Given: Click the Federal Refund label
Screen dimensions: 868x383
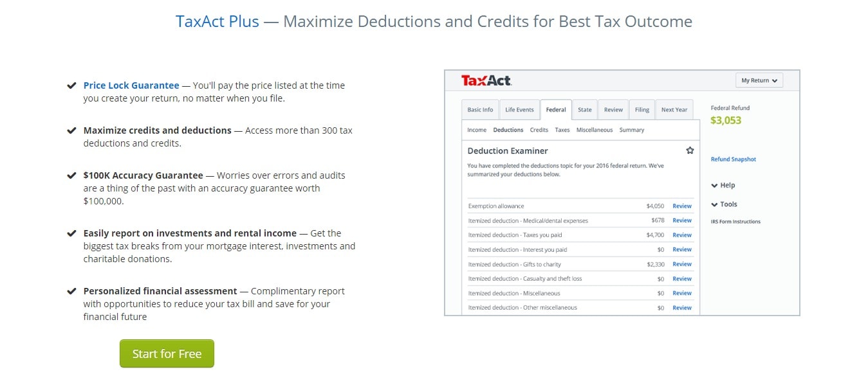Looking at the screenshot, I should tap(730, 108).
